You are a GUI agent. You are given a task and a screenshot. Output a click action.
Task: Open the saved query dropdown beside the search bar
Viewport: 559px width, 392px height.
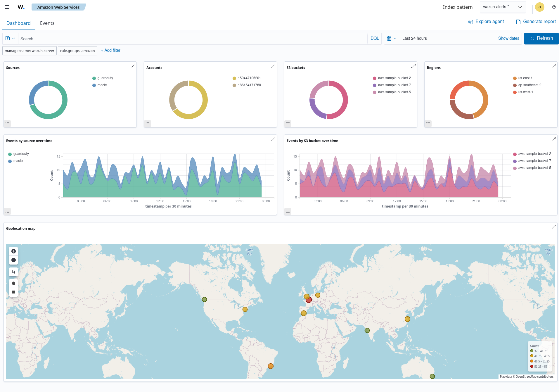pos(10,38)
